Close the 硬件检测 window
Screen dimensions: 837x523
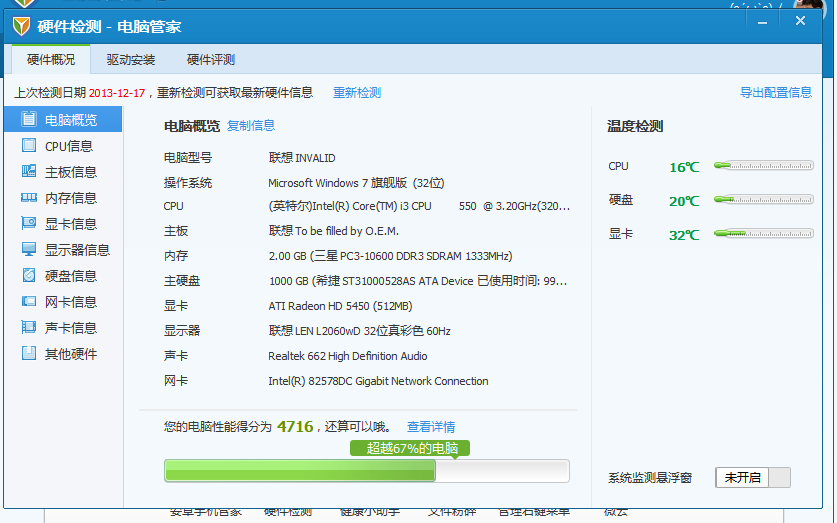(800, 21)
